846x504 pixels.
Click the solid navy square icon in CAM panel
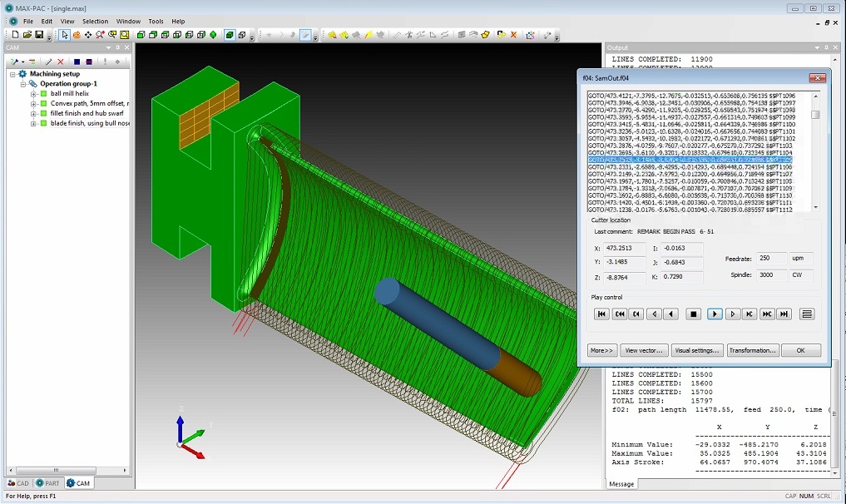[77, 62]
